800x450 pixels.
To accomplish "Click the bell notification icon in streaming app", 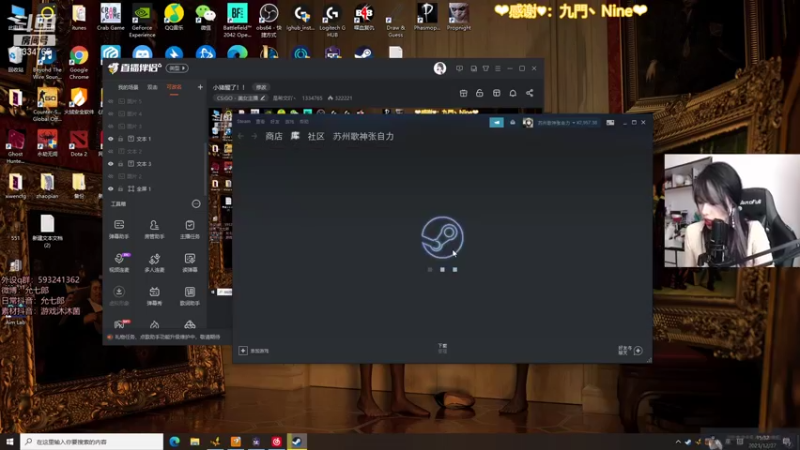I will 513,93.
